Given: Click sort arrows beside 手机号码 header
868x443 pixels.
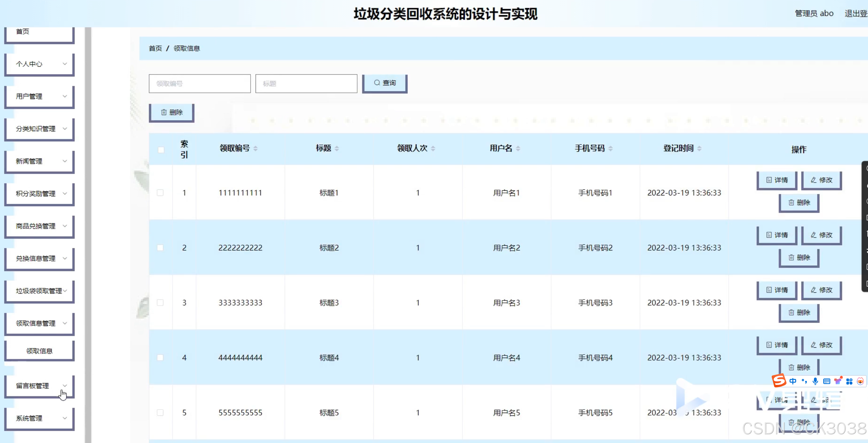Looking at the screenshot, I should coord(611,148).
